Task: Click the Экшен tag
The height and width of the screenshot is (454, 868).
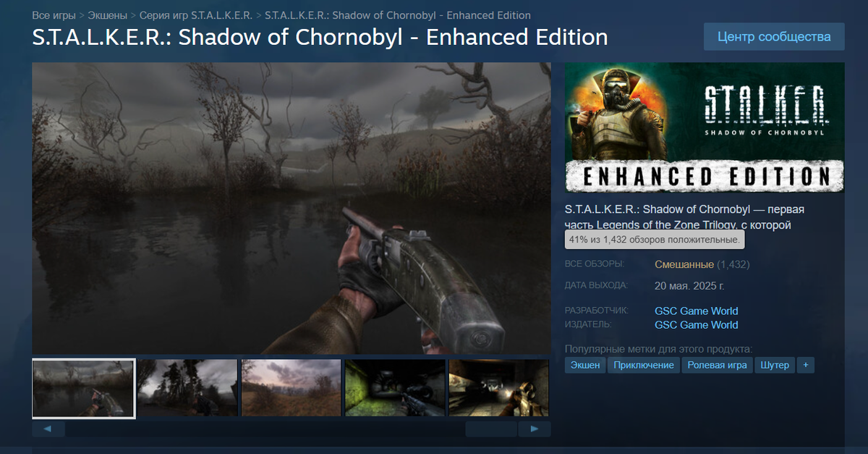Action: point(585,365)
